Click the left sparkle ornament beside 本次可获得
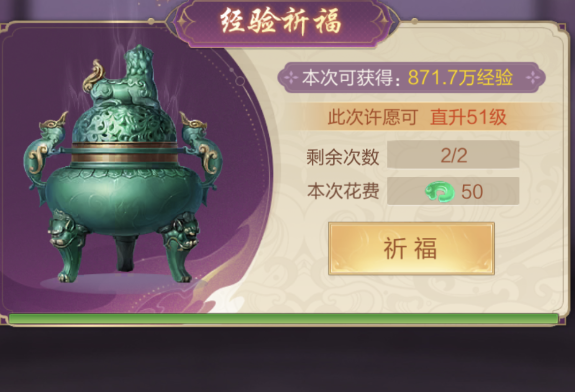Image resolution: width=575 pixels, height=392 pixels. [x=291, y=78]
